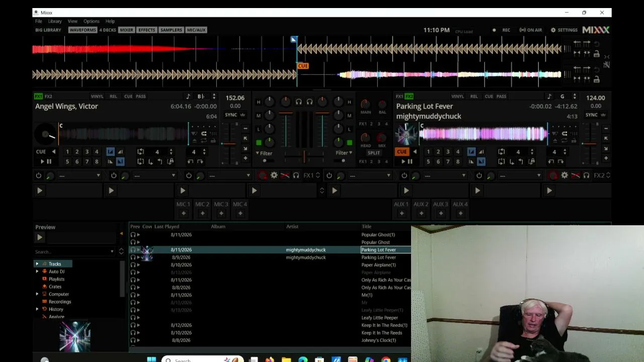The image size is (644, 362).
Task: Expand the Tracks tree item
Action: (37, 264)
